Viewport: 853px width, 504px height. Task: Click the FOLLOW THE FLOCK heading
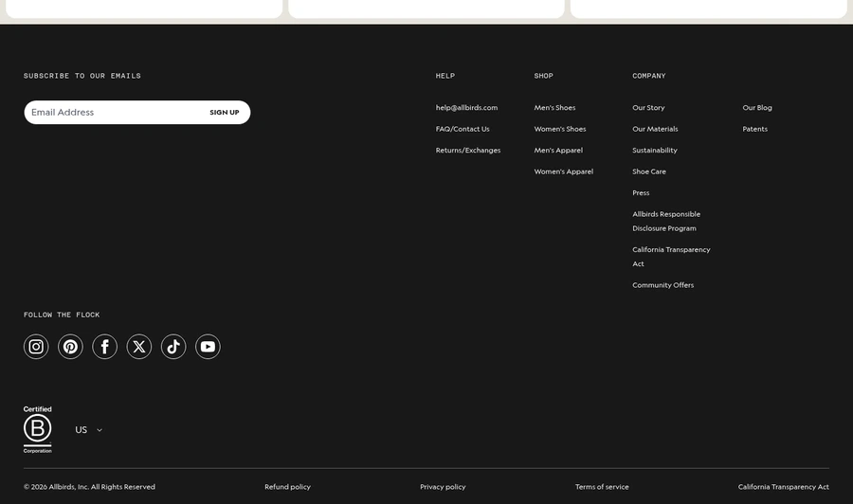pos(62,315)
